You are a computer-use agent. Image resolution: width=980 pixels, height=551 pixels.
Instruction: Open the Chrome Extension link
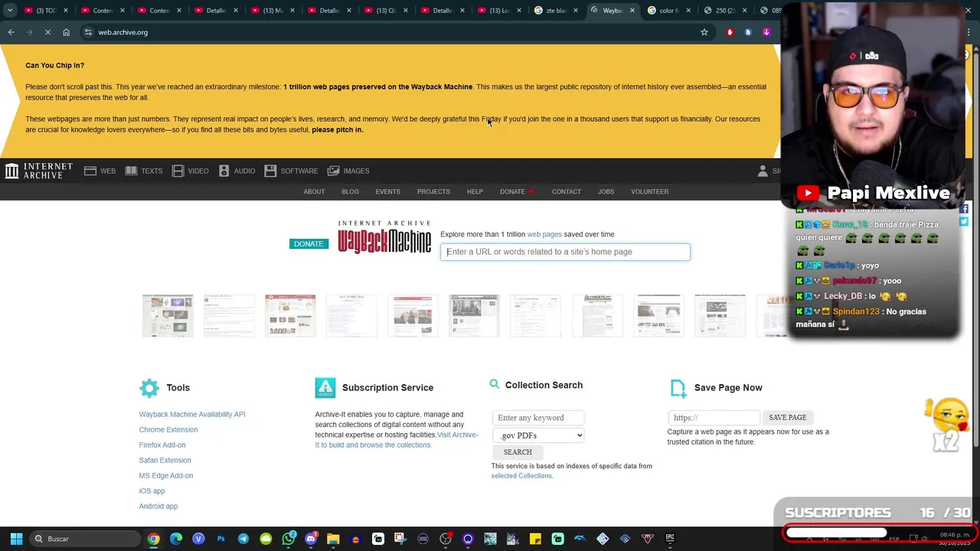pyautogui.click(x=168, y=429)
